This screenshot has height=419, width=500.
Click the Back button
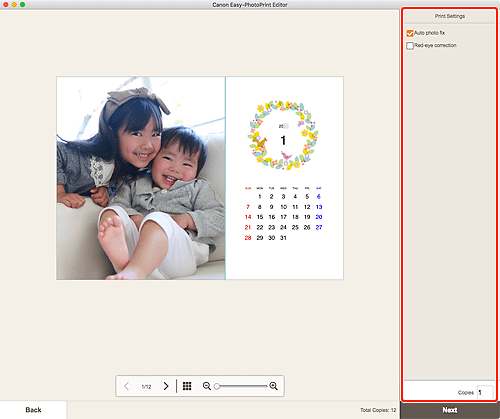point(33,410)
